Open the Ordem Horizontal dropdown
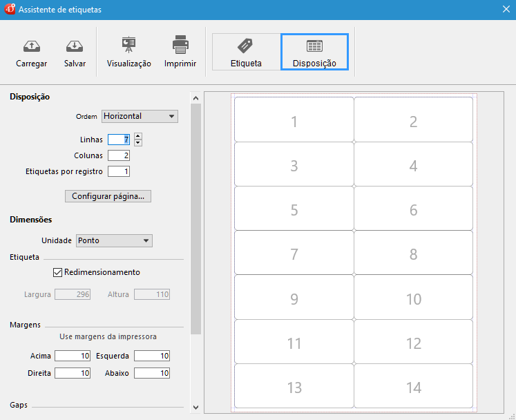This screenshot has width=516, height=420. 140,117
